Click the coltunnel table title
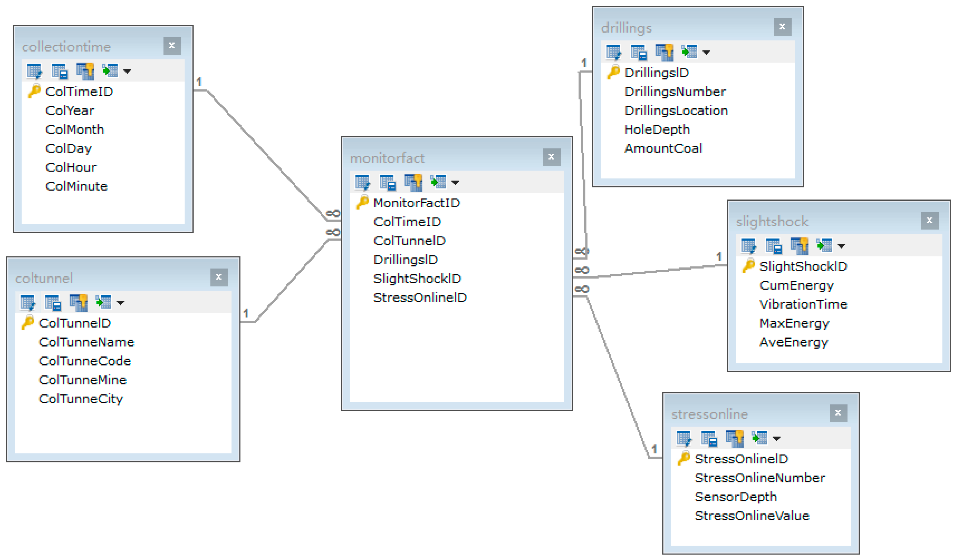The image size is (956, 560). coord(44,278)
